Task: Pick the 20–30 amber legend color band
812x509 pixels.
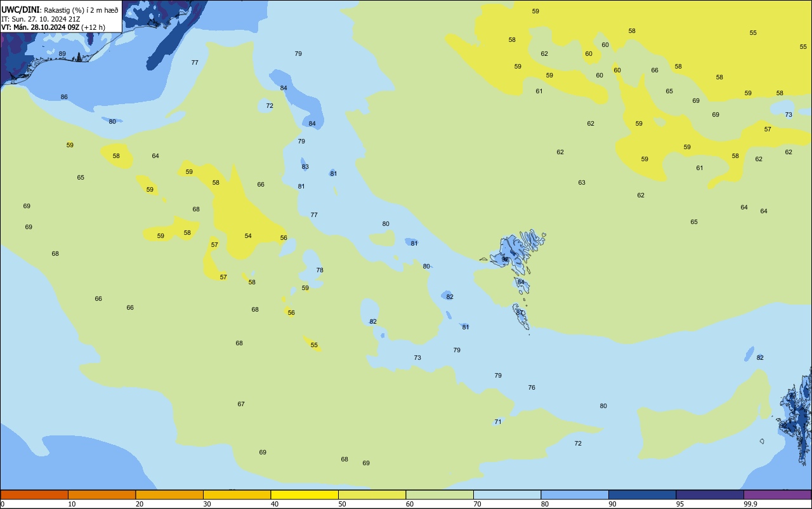Action: (169, 494)
